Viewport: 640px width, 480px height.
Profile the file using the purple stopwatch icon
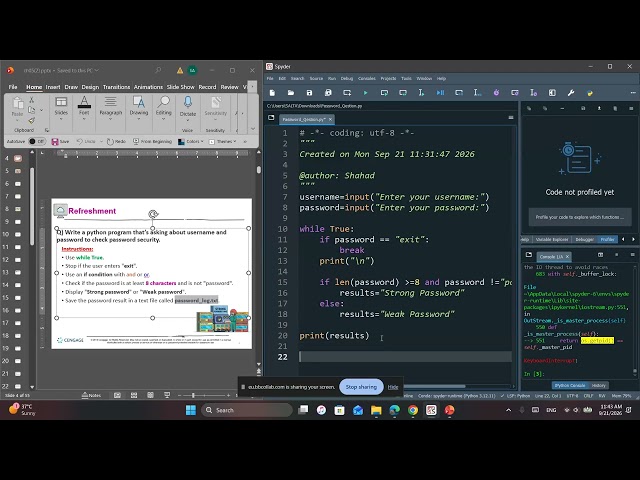point(496,93)
